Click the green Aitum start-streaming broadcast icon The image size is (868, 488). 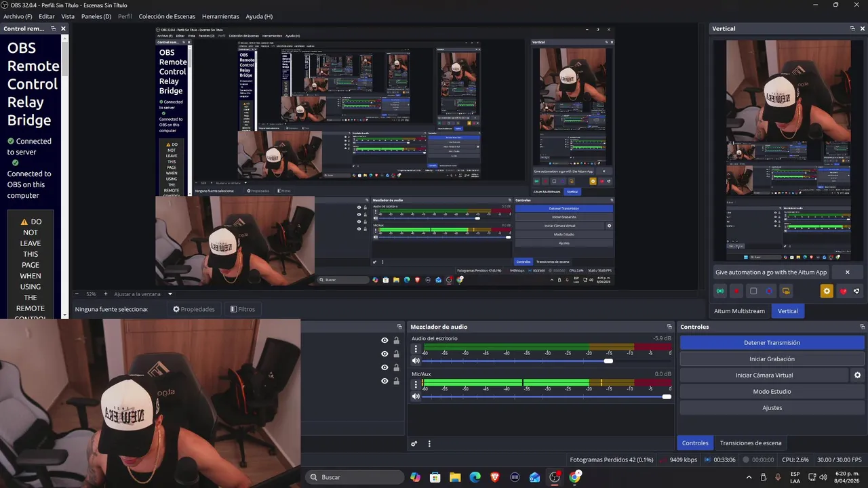coord(720,291)
